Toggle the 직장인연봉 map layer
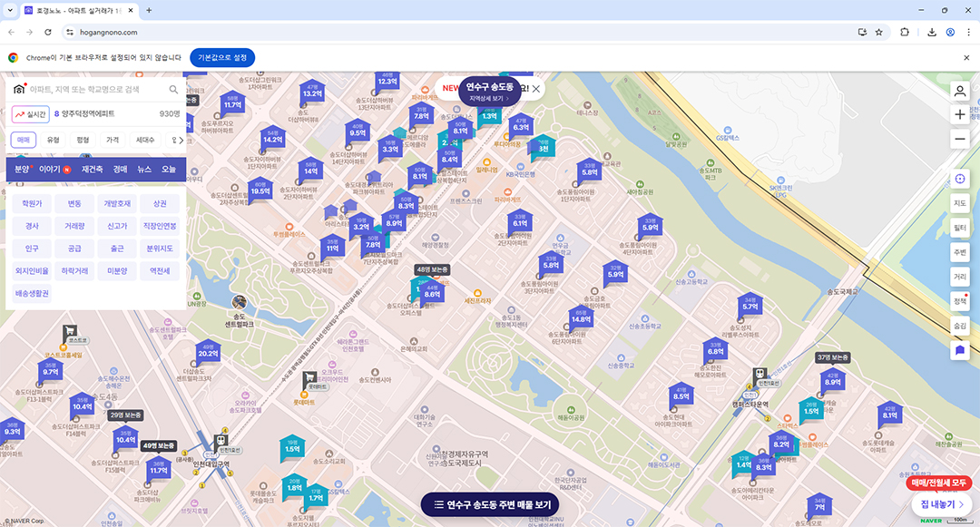Screen dimensions: 980x527 (160, 226)
